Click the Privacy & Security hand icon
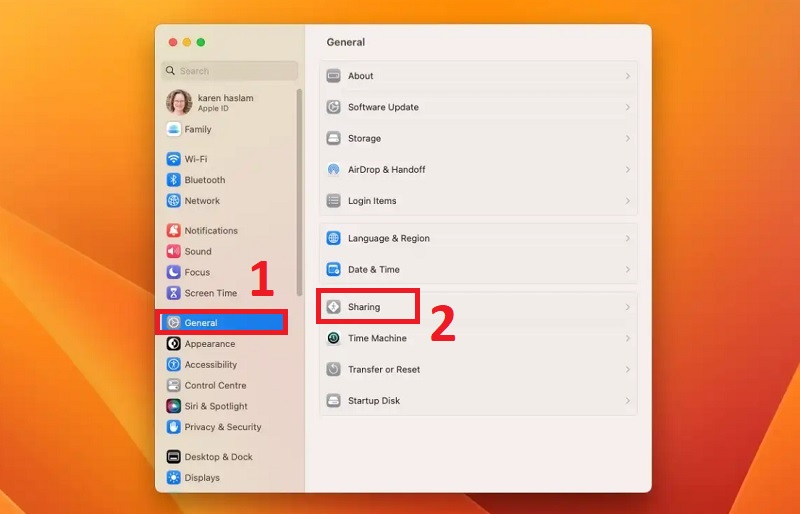The height and width of the screenshot is (514, 800). 174,427
